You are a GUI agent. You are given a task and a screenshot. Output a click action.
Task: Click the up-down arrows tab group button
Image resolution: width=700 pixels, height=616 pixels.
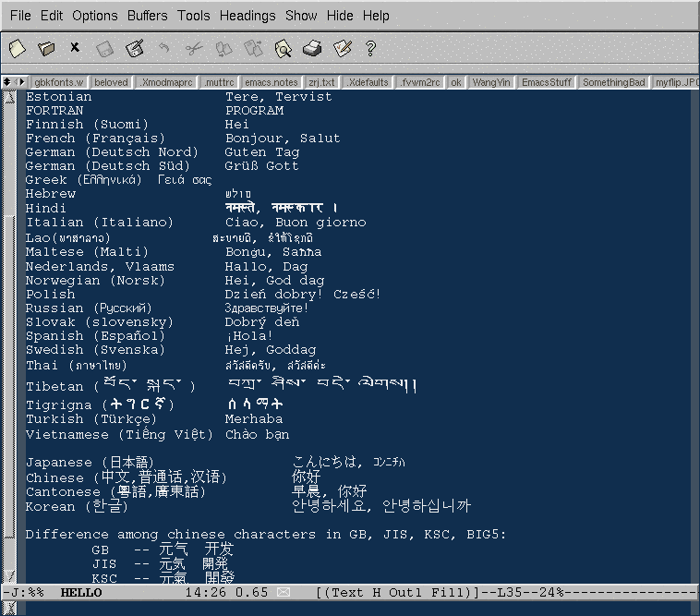coord(8,82)
